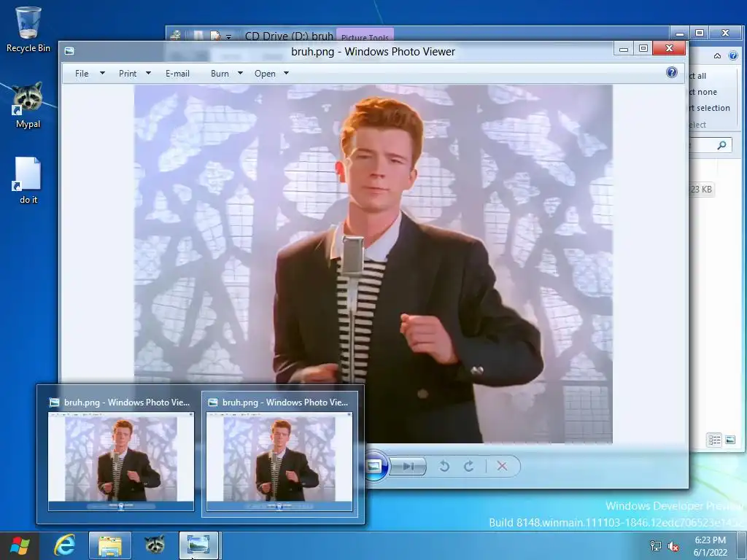Open the Mypal desktop shortcut
Viewport: 747px width, 560px height.
pyautogui.click(x=28, y=105)
